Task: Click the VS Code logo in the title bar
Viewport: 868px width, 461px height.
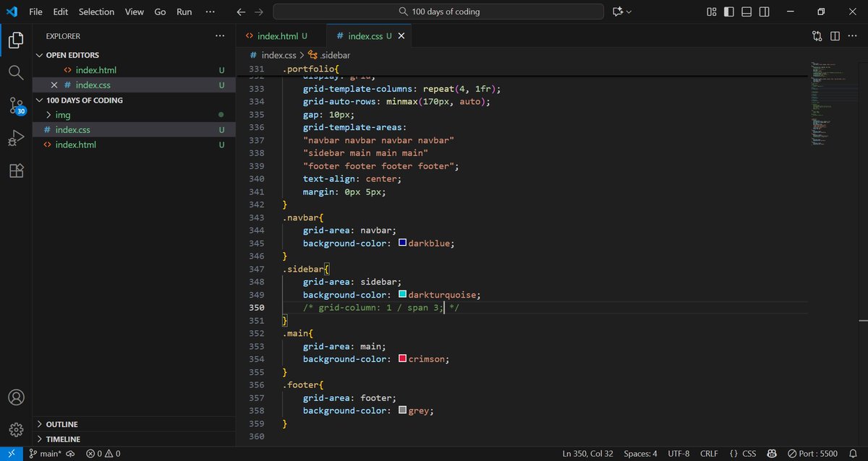Action: pyautogui.click(x=12, y=12)
